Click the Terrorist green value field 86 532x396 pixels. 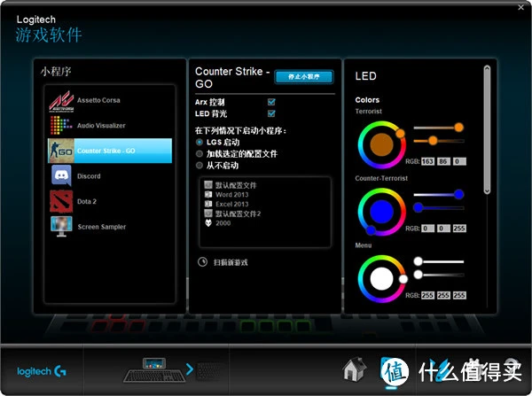click(x=443, y=161)
